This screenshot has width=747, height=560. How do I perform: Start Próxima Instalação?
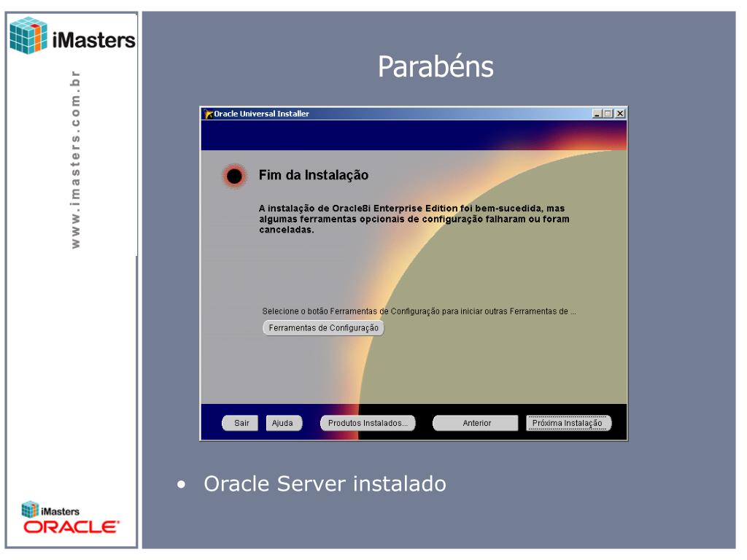(x=568, y=423)
